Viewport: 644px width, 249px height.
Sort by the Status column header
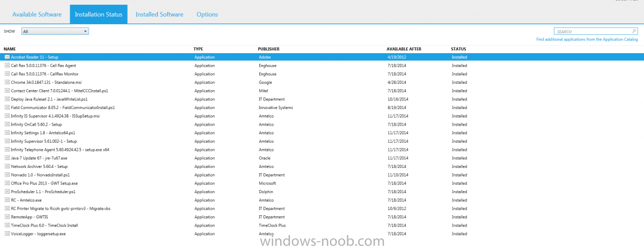coord(458,49)
